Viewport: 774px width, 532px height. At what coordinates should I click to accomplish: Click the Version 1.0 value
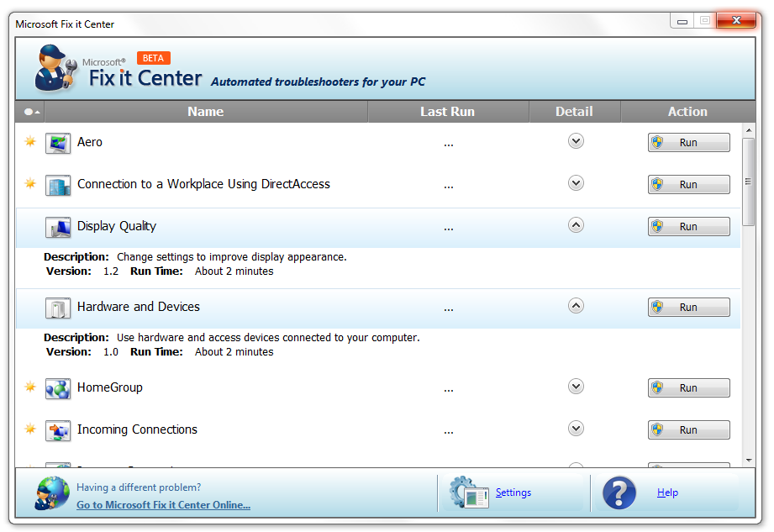111,352
